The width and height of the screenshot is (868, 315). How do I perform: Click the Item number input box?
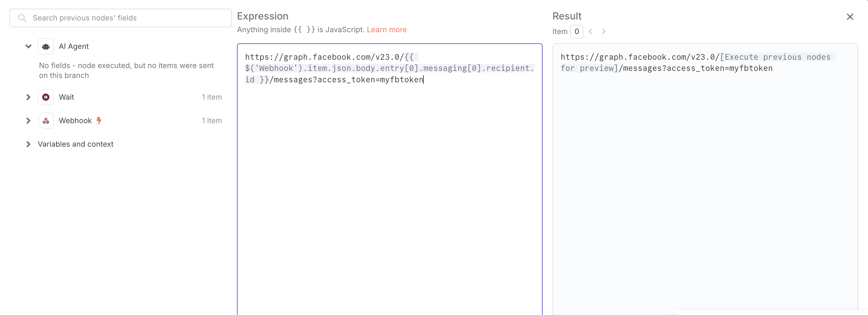pos(577,31)
